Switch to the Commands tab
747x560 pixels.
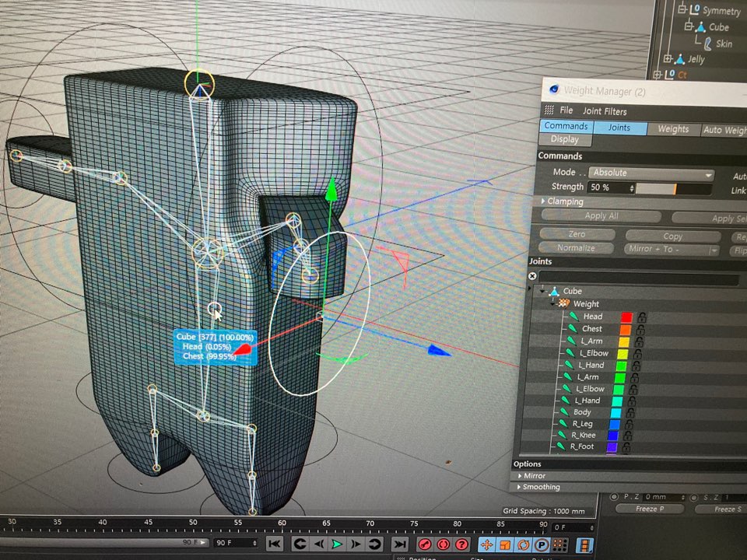pos(566,126)
